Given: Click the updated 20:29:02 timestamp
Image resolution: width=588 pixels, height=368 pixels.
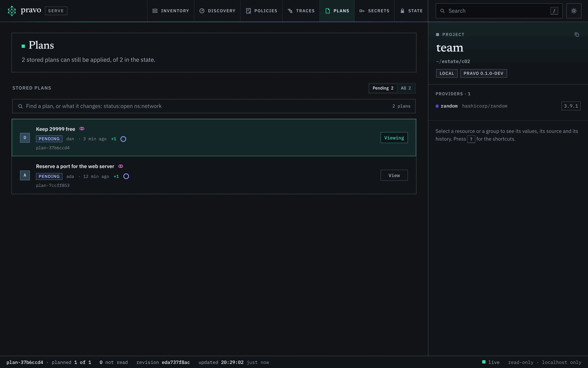Looking at the screenshot, I should (221, 362).
